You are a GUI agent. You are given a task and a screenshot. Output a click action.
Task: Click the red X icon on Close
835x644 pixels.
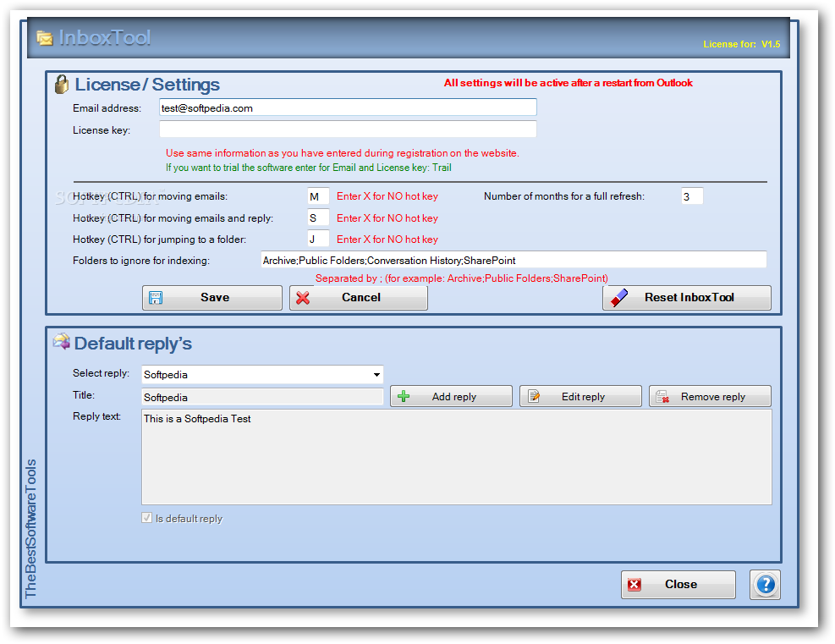tap(634, 585)
